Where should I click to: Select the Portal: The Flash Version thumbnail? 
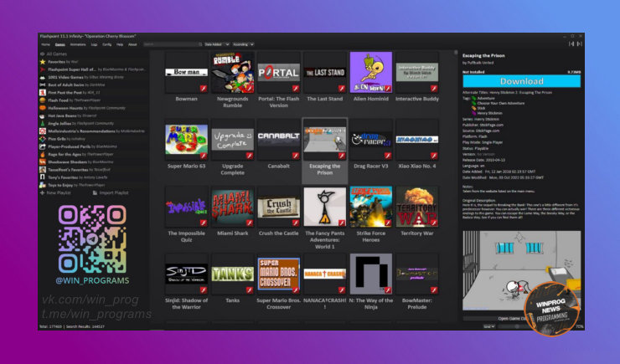click(x=279, y=73)
